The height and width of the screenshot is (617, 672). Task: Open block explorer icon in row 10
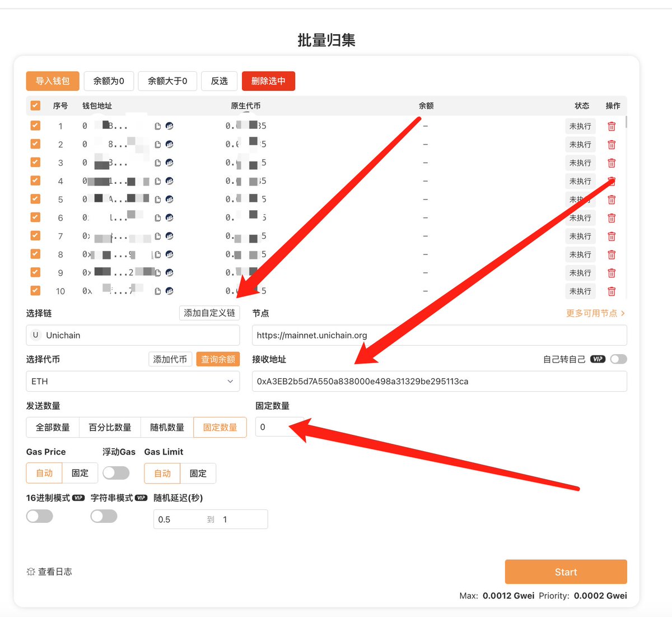tap(169, 291)
